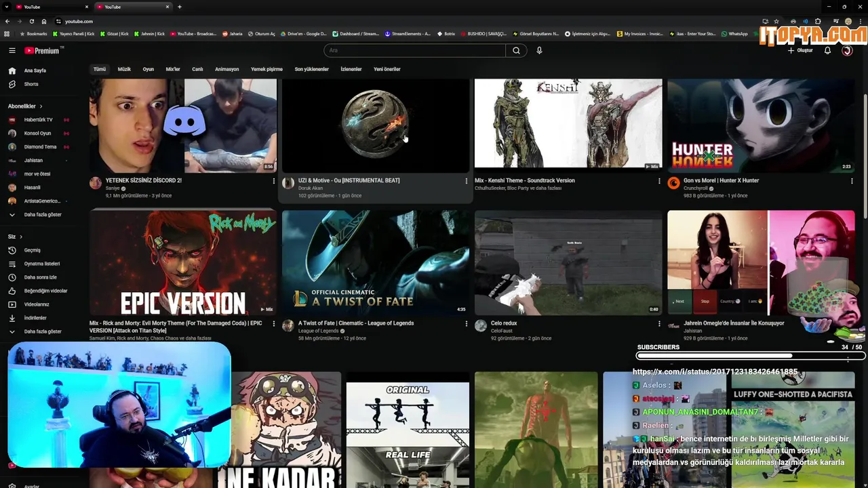The height and width of the screenshot is (488, 868).
Task: Select the Müzik filter chip
Action: pyautogui.click(x=124, y=69)
